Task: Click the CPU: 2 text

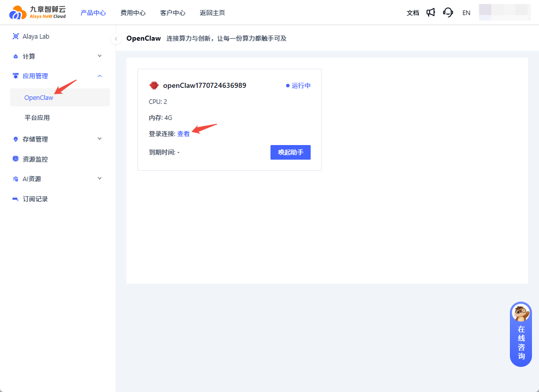Action: (x=158, y=101)
